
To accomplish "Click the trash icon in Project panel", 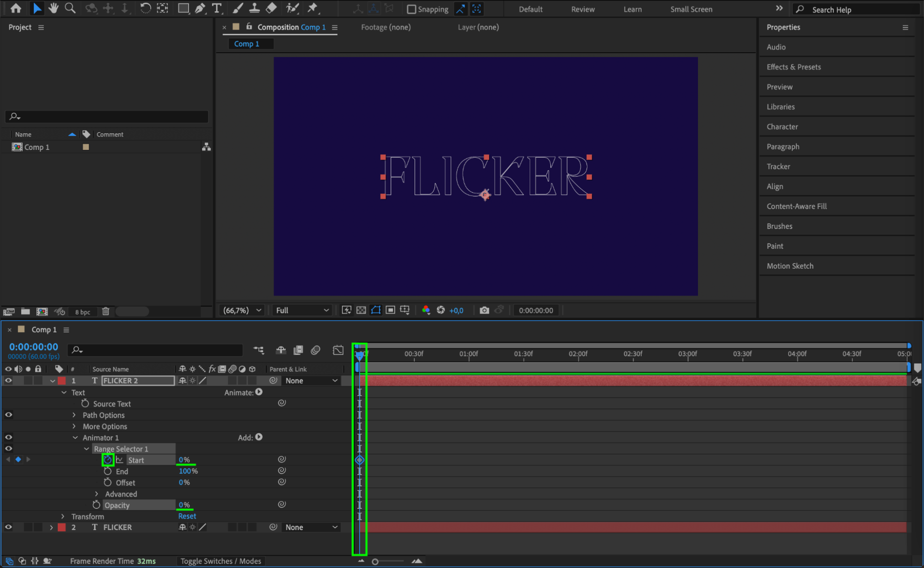I will [106, 311].
